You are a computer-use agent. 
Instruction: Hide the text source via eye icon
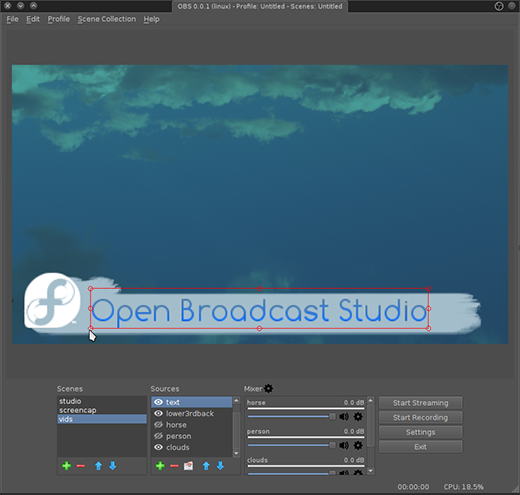click(158, 402)
